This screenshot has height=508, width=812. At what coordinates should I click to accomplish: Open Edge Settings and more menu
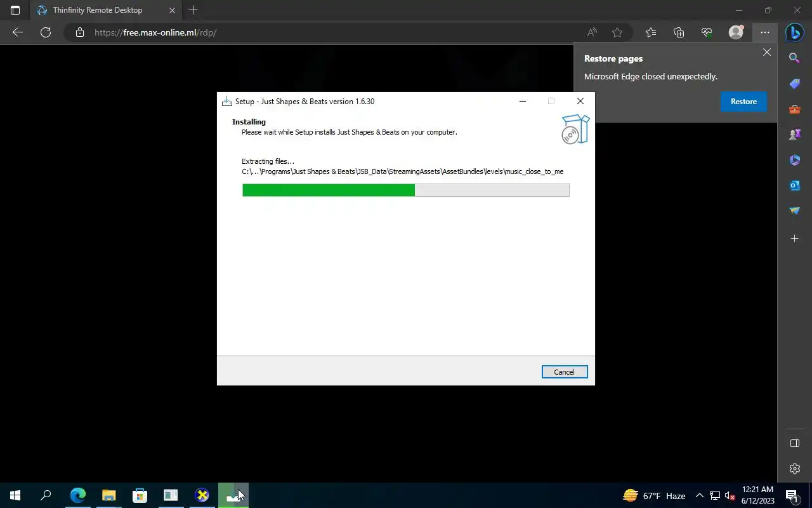[765, 32]
